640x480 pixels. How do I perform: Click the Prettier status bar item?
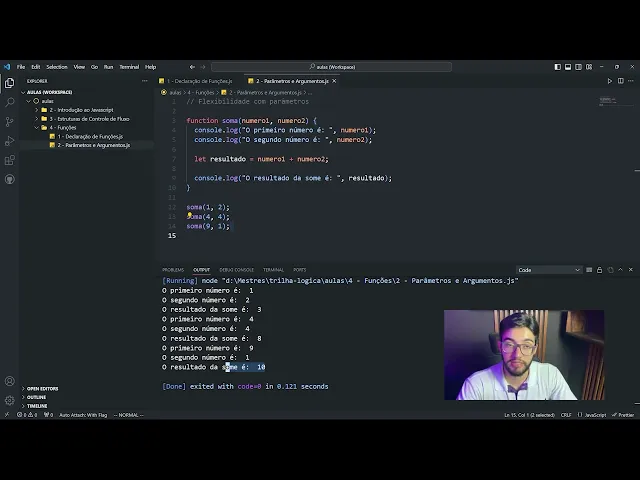(623, 415)
